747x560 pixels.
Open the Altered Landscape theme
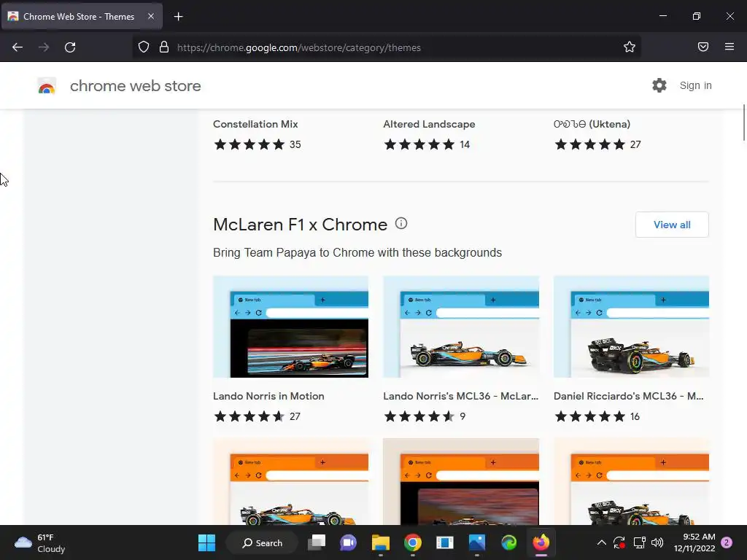point(429,124)
